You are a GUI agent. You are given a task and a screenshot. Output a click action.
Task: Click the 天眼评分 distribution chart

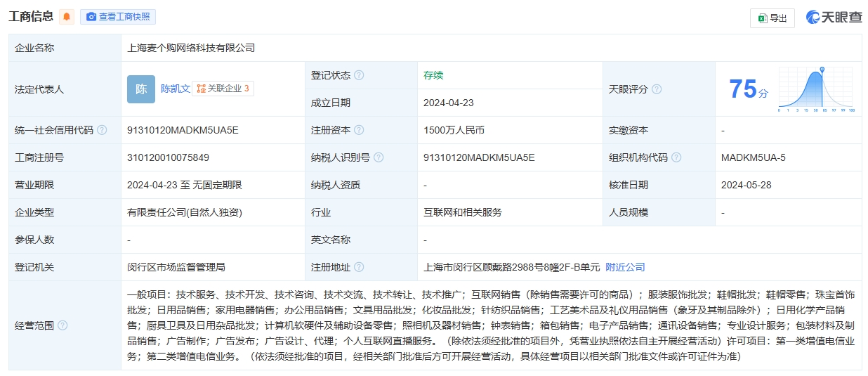tap(815, 90)
